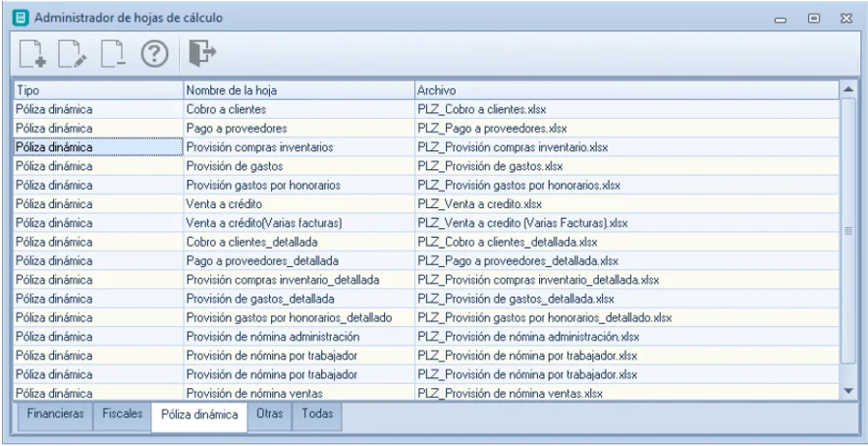Viewport: 868px width, 446px height.
Task: Click file PLZ_Venta a credito.xlsx
Action: coord(479,204)
